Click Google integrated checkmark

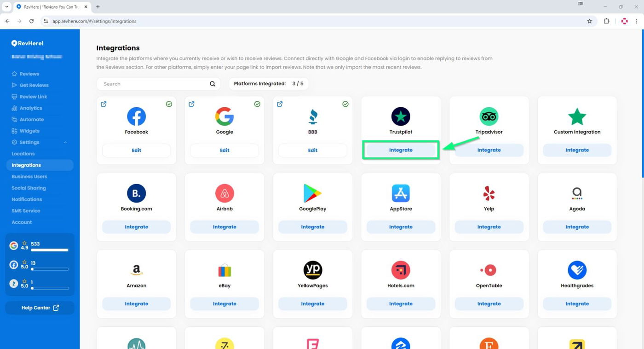[257, 104]
